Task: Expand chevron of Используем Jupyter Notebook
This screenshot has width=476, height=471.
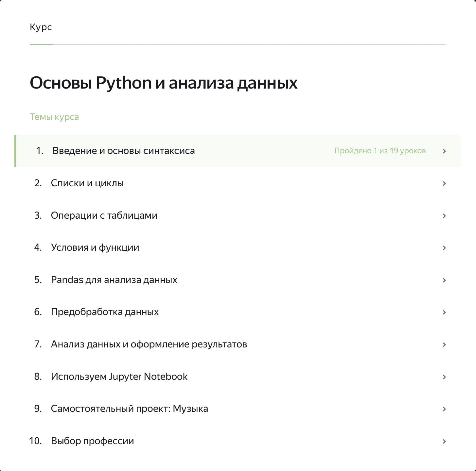Action: pyautogui.click(x=444, y=377)
